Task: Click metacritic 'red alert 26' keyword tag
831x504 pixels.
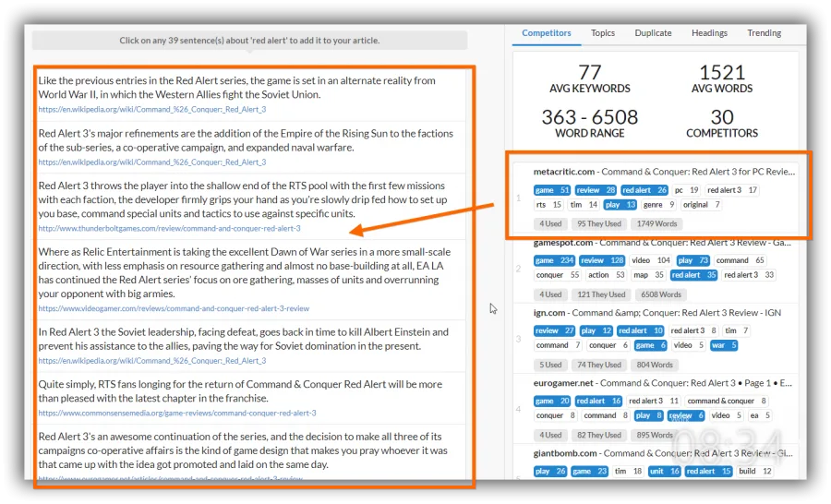Action: 644,190
